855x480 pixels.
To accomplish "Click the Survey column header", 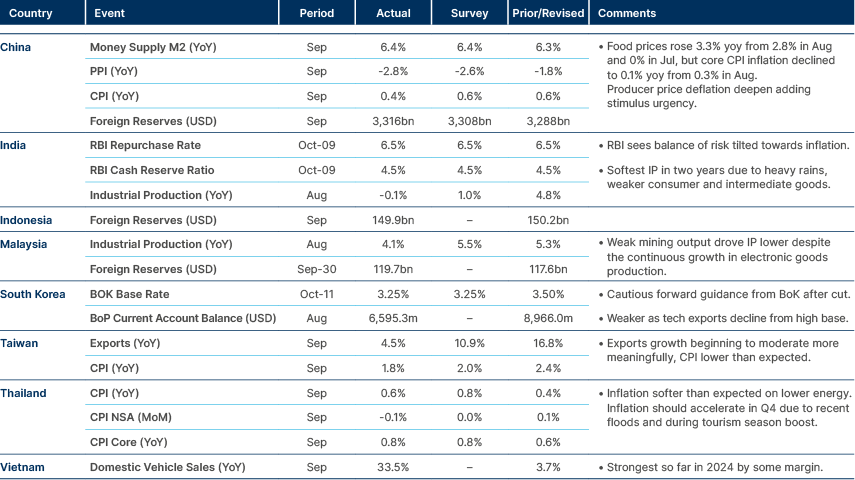I will pos(470,14).
